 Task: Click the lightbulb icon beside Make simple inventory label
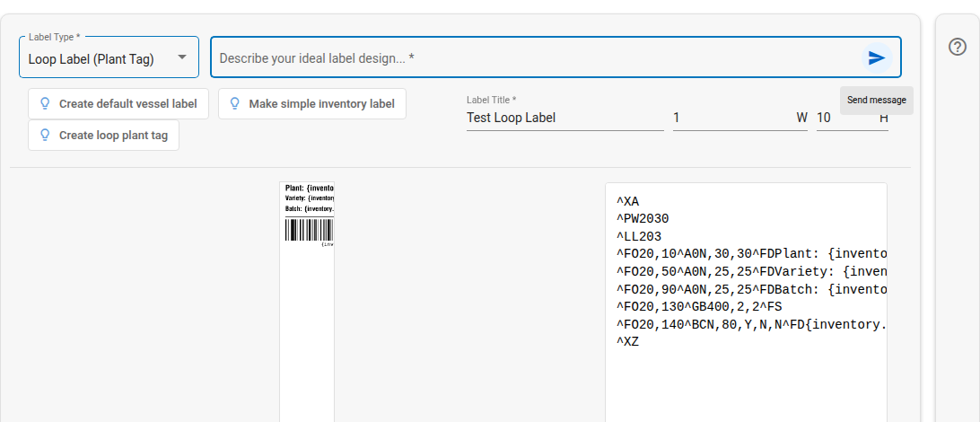234,104
